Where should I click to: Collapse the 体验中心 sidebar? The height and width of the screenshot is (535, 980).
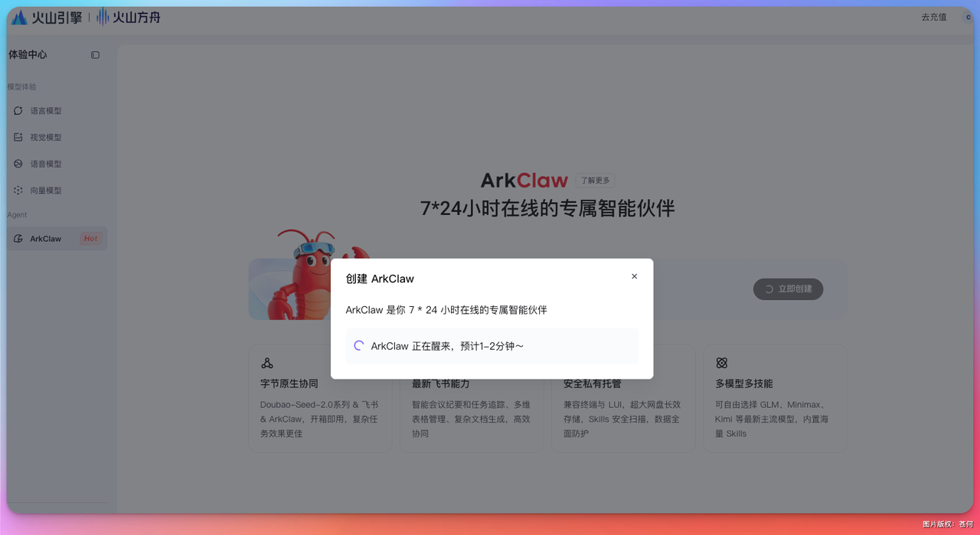[x=95, y=55]
